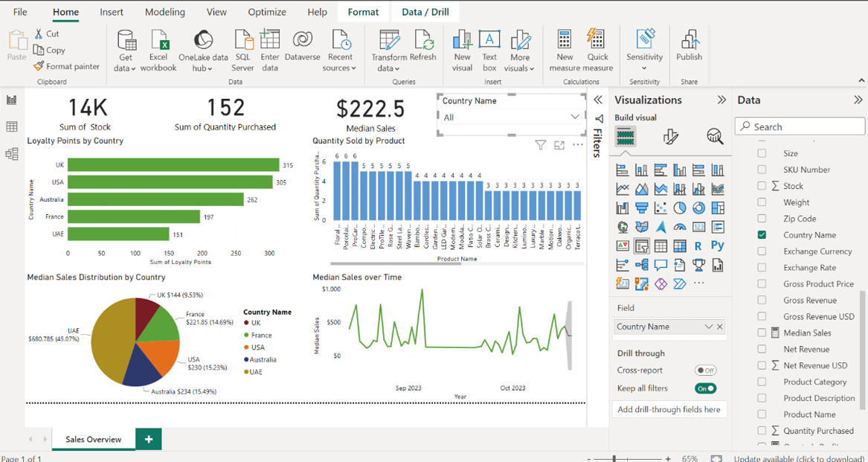Check the Median Sales field checkbox
Image resolution: width=868 pixels, height=462 pixels.
(x=762, y=333)
